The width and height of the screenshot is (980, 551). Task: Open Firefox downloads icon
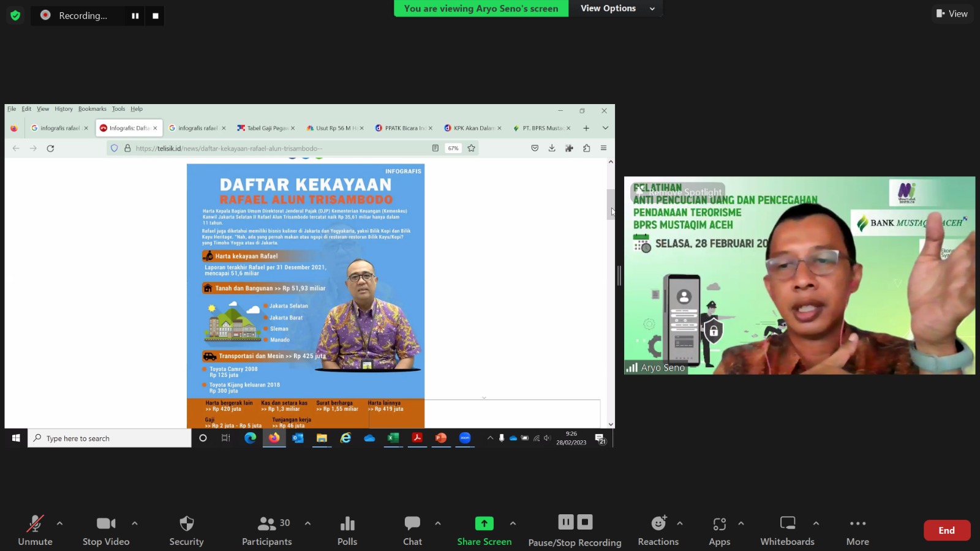(x=551, y=148)
